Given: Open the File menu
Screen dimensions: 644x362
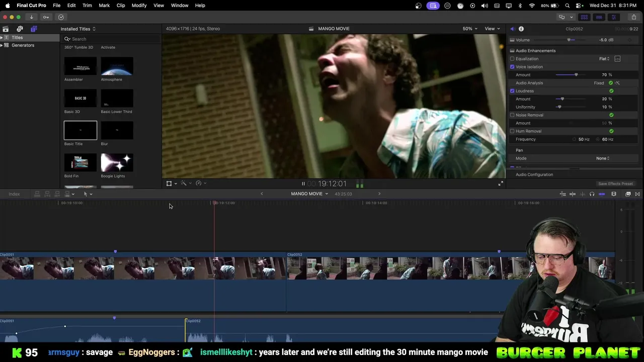Looking at the screenshot, I should pos(57,6).
